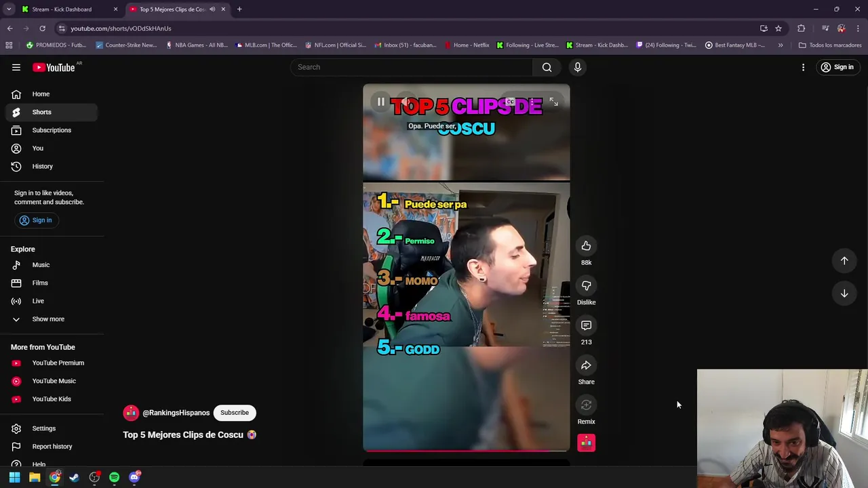Screen dimensions: 868x488
Task: Click the Share arrow icon
Action: click(586, 365)
